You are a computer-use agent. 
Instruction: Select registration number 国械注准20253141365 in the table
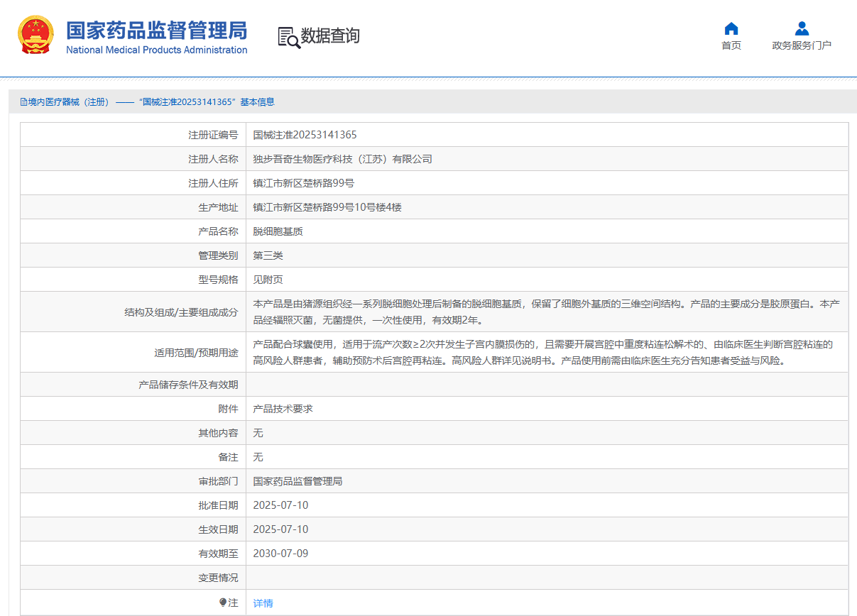pos(305,135)
